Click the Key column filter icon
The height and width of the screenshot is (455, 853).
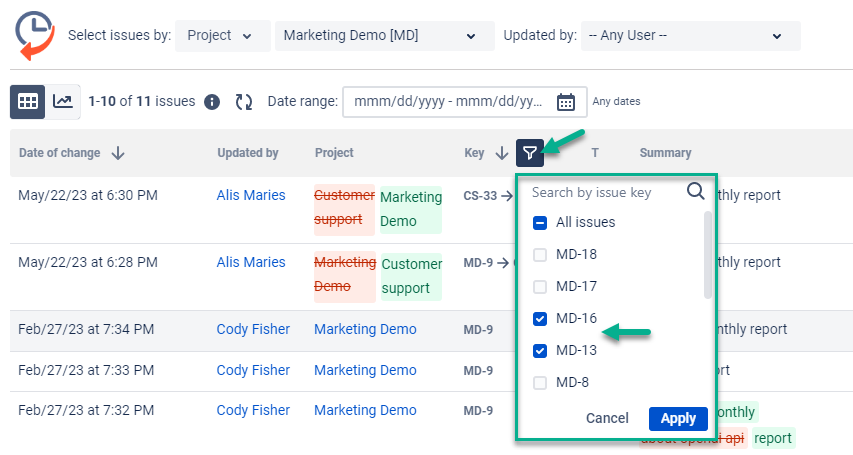point(530,153)
